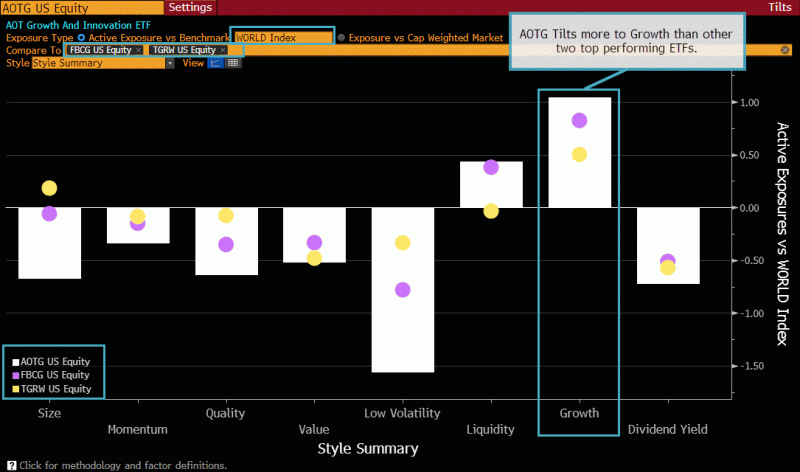Open the Settings tab
The image size is (800, 472).
pyautogui.click(x=190, y=7)
